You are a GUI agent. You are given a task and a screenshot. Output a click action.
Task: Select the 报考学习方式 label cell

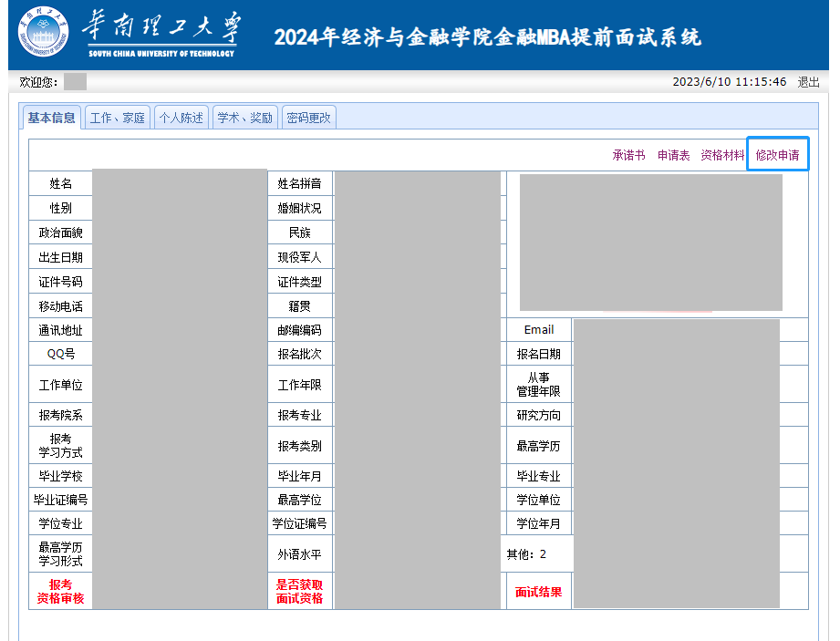(60, 446)
